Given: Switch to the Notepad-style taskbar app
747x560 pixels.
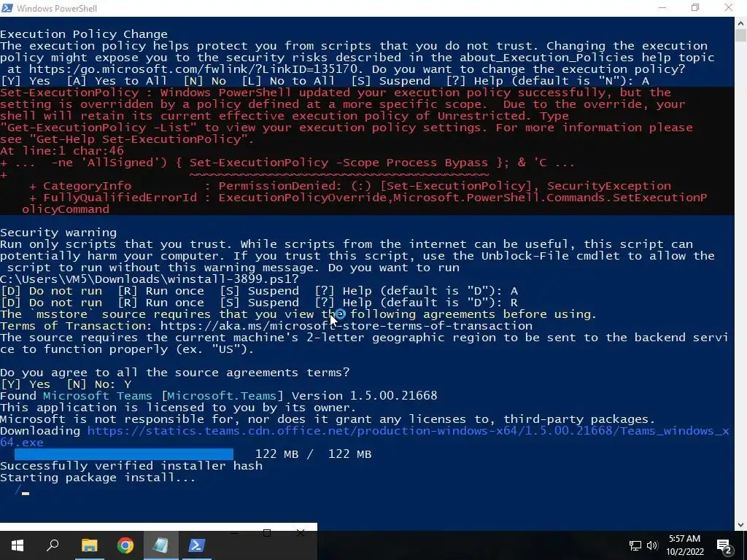Looking at the screenshot, I should coord(160,545).
